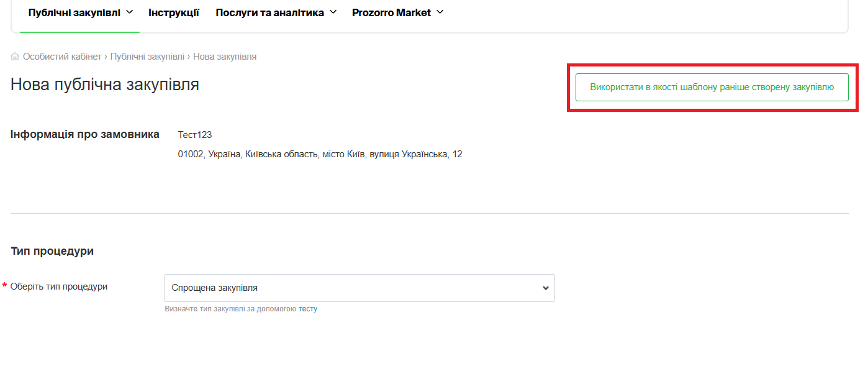Screen dimensions: 868x371
Task: Click the customer address text
Action: (320, 154)
